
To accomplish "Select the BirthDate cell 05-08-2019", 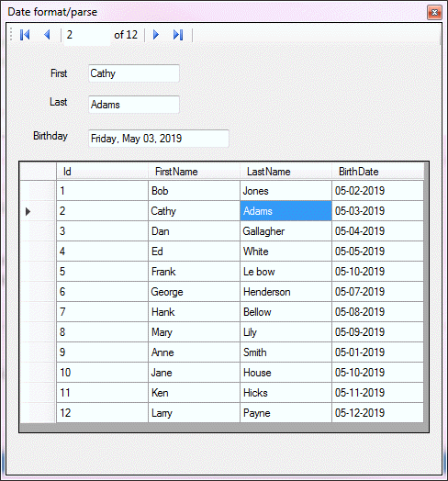I will [377, 312].
